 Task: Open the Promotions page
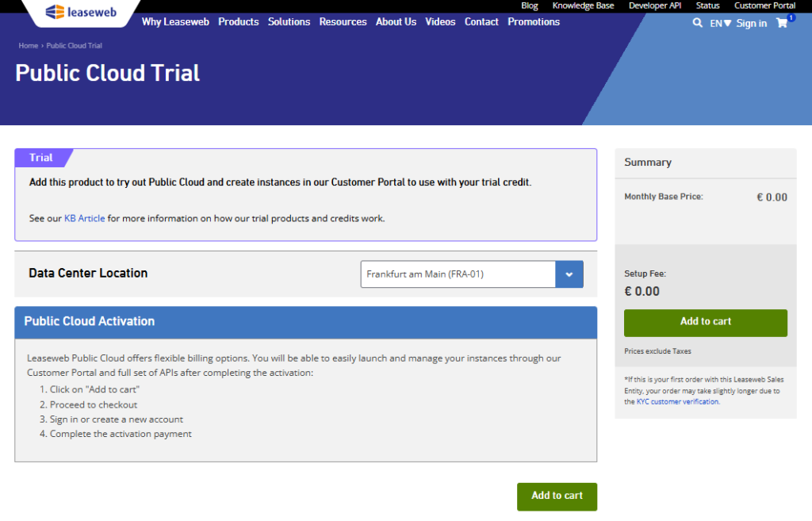point(534,21)
